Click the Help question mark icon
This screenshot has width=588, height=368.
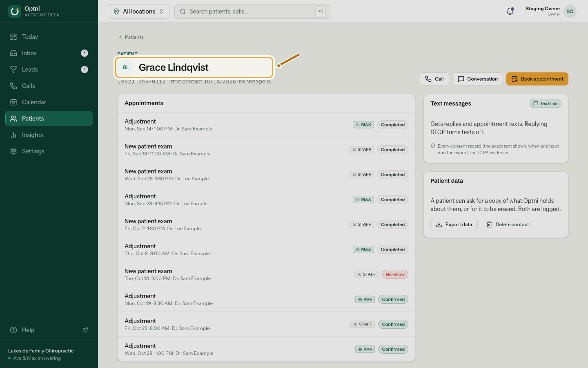pyautogui.click(x=13, y=330)
